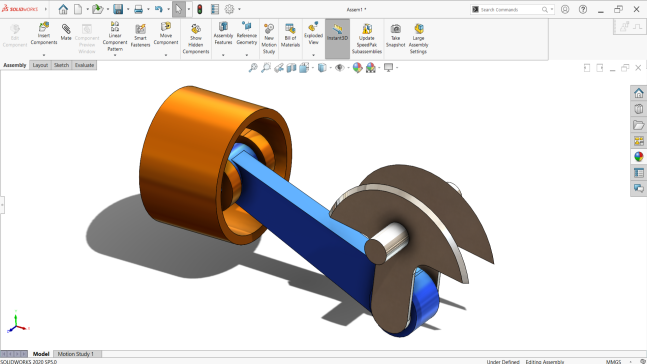Activate the Select cursor tool
Image resolution: width=647 pixels, height=364 pixels.
click(178, 9)
